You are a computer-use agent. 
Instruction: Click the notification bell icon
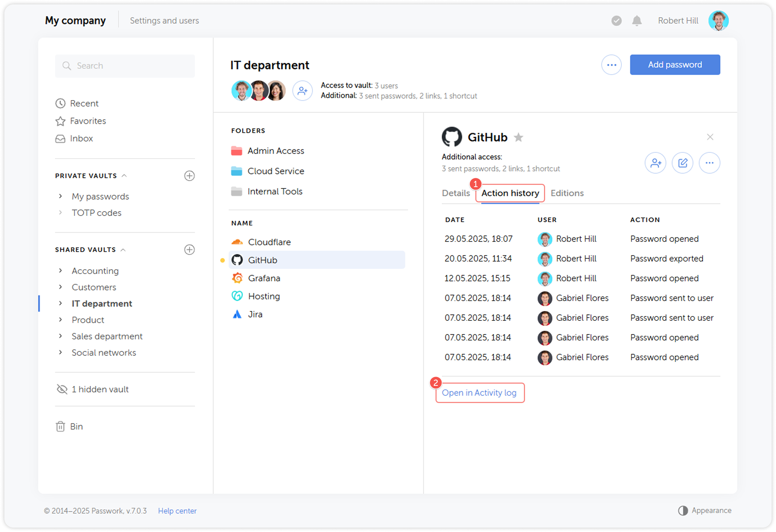(637, 21)
